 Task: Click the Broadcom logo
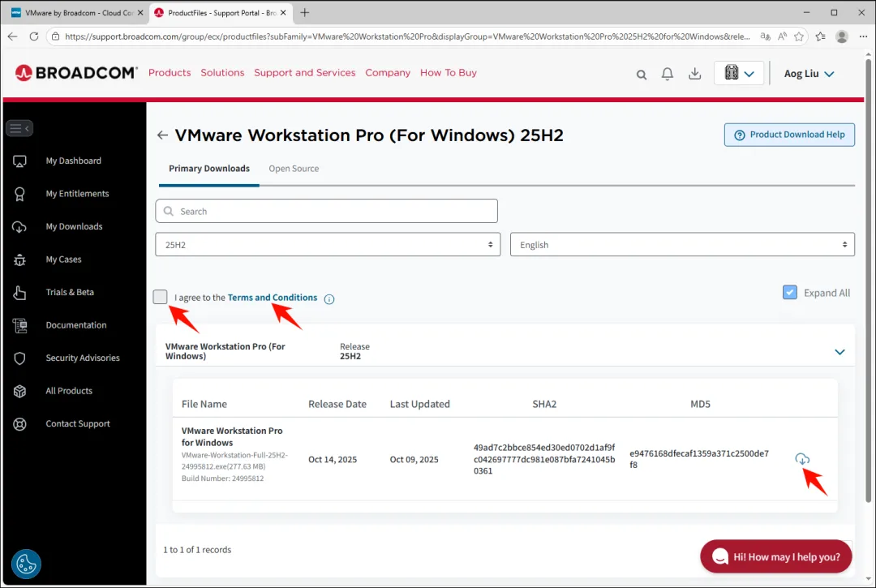(x=76, y=73)
